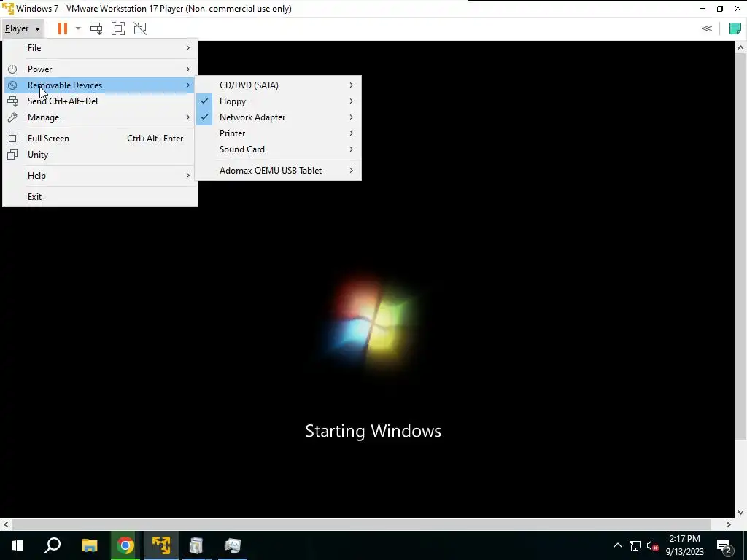Select Removable Devices menu entry
747x560 pixels.
[x=100, y=85]
